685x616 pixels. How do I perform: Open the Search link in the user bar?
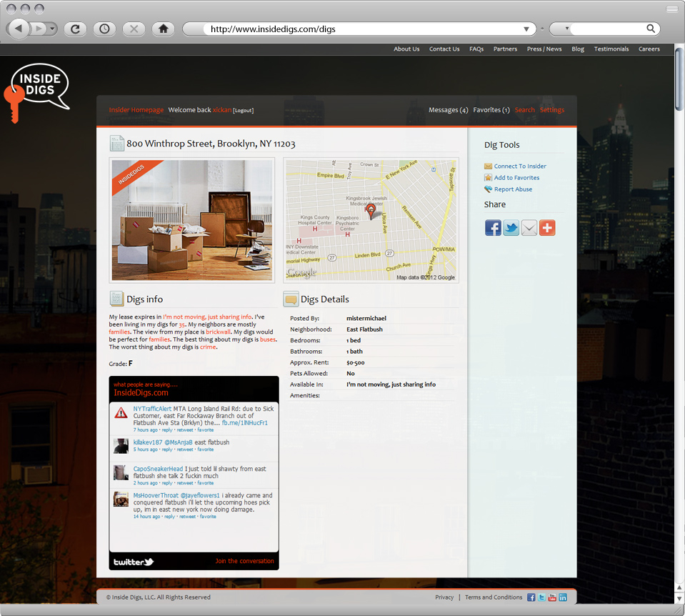click(525, 110)
